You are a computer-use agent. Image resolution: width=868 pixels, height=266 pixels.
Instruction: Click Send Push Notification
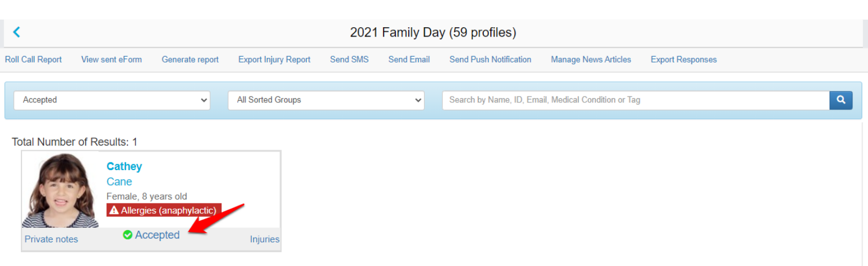point(490,60)
